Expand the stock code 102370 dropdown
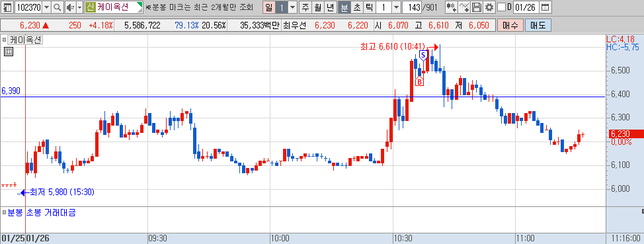 [46, 7]
